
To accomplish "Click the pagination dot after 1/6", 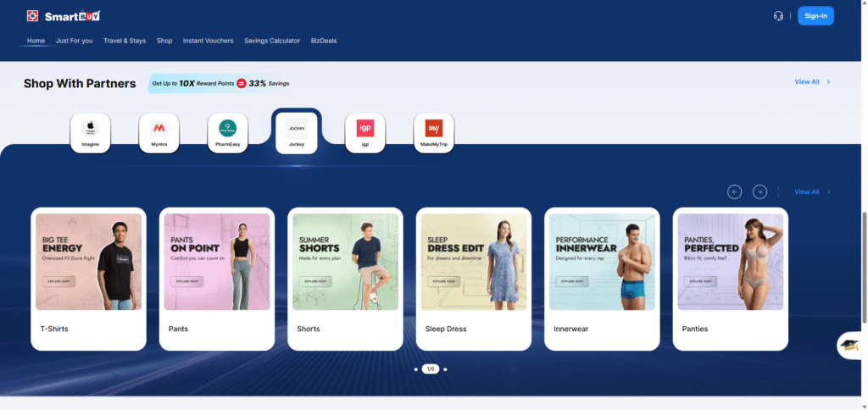I will coord(445,369).
